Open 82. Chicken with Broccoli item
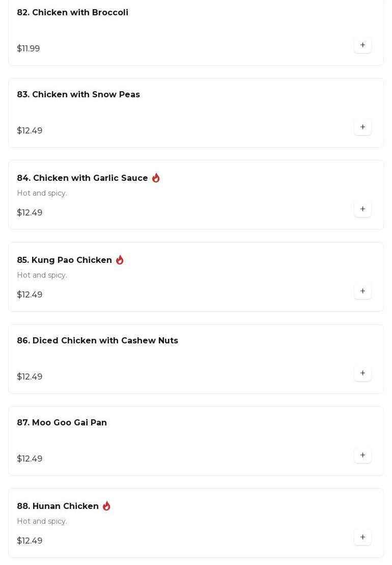 [73, 12]
